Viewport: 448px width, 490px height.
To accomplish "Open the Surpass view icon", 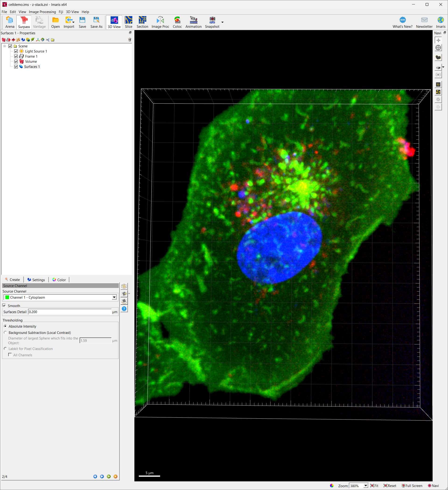I will (x=24, y=22).
